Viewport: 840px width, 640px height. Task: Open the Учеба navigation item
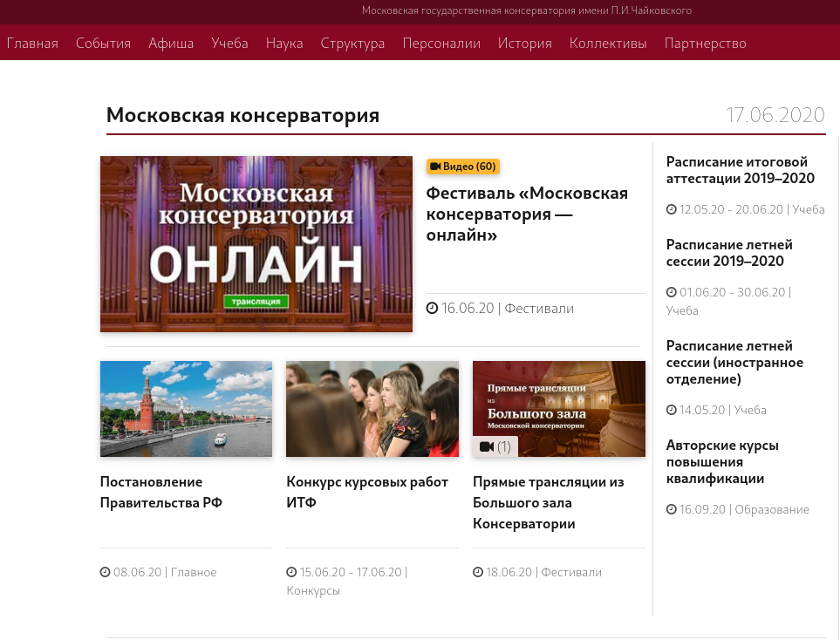[229, 44]
